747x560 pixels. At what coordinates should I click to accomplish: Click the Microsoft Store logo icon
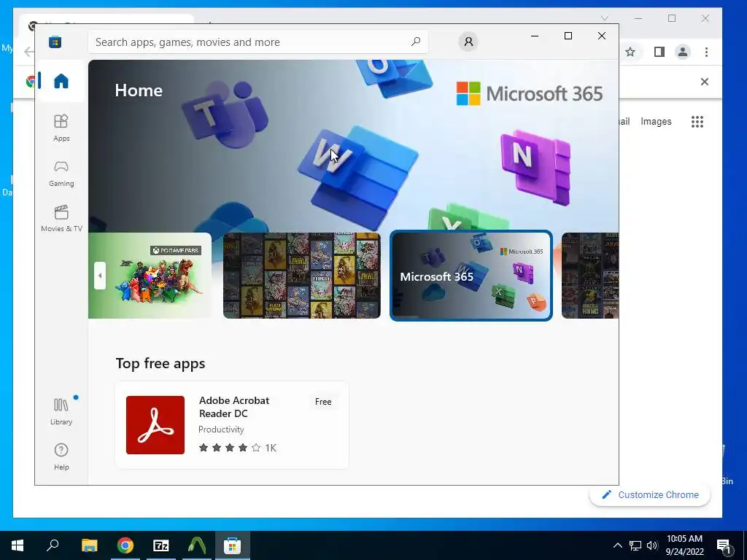55,42
